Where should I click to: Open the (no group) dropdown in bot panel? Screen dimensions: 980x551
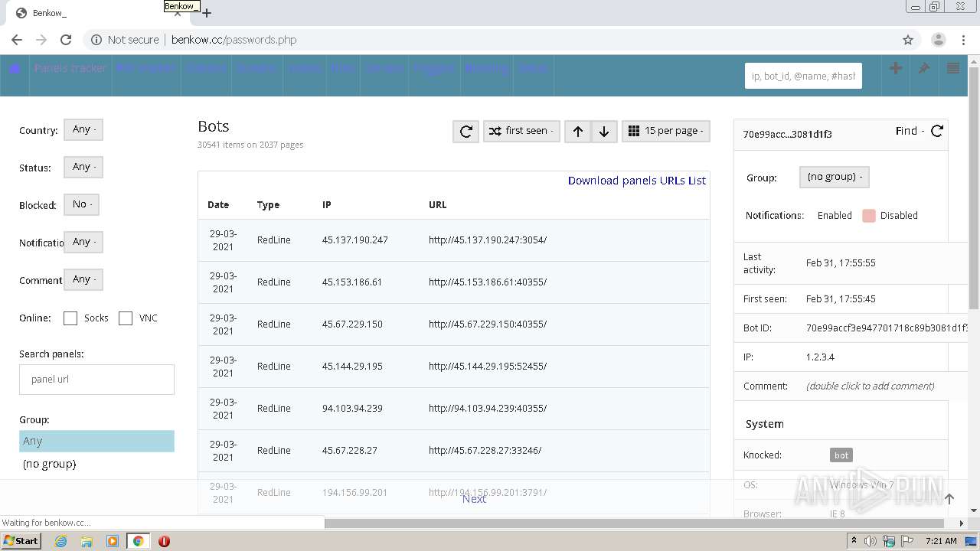(834, 177)
